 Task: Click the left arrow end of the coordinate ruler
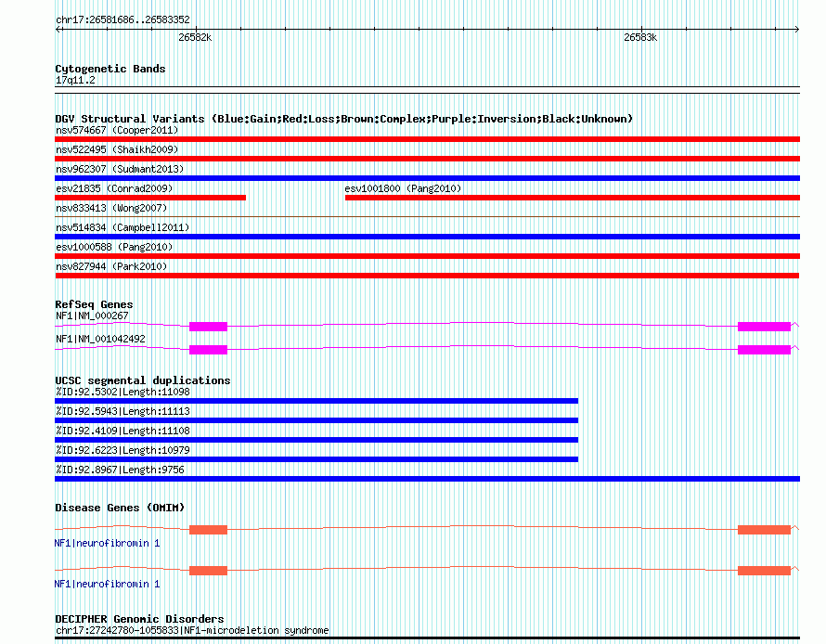tap(58, 30)
